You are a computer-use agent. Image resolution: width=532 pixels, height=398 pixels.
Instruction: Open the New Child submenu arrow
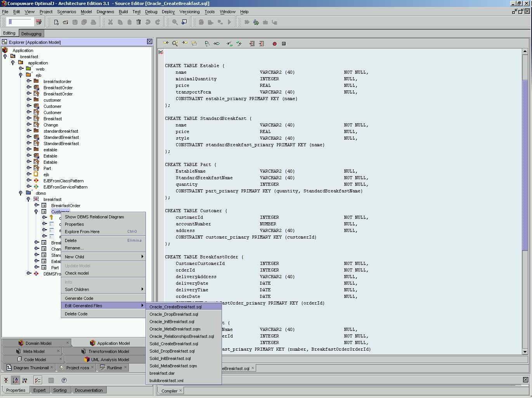click(142, 257)
